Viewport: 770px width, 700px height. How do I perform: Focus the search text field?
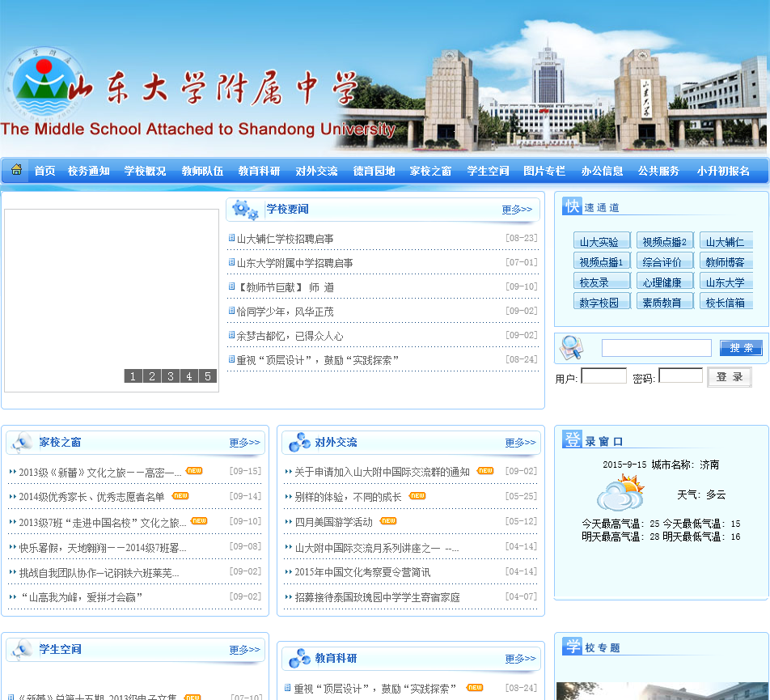pyautogui.click(x=657, y=348)
